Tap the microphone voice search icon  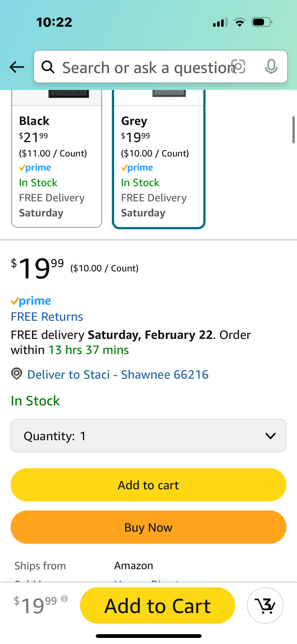point(271,67)
